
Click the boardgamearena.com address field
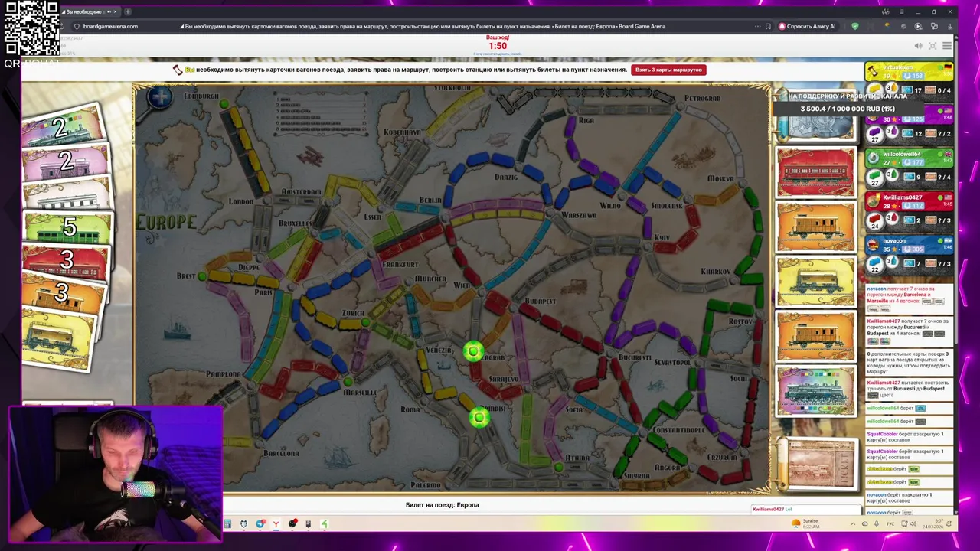point(110,26)
